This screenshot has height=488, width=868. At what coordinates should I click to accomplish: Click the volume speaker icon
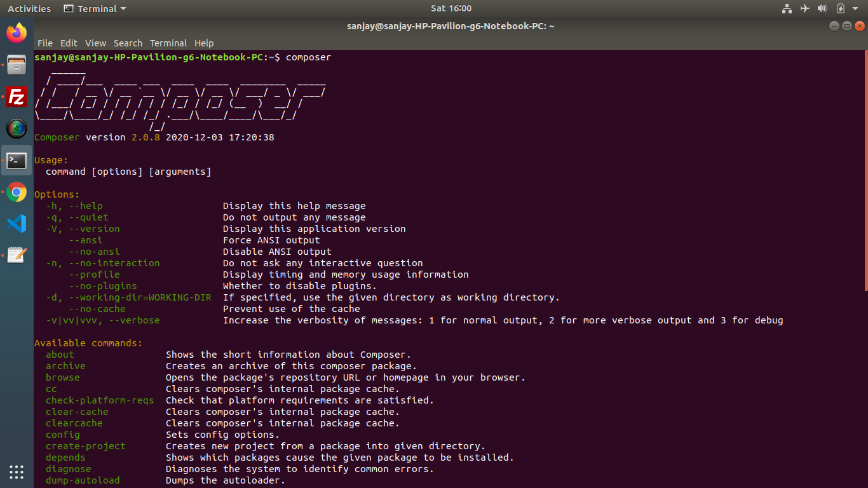pos(822,9)
